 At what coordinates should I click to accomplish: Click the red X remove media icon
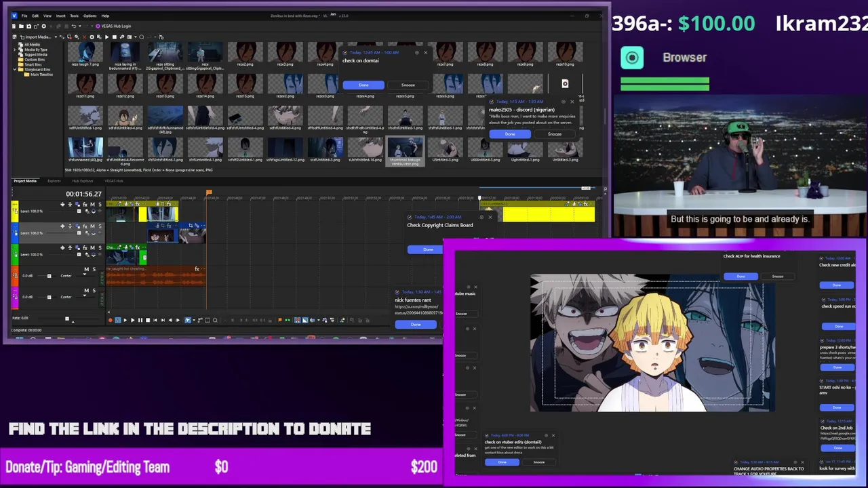coord(84,37)
